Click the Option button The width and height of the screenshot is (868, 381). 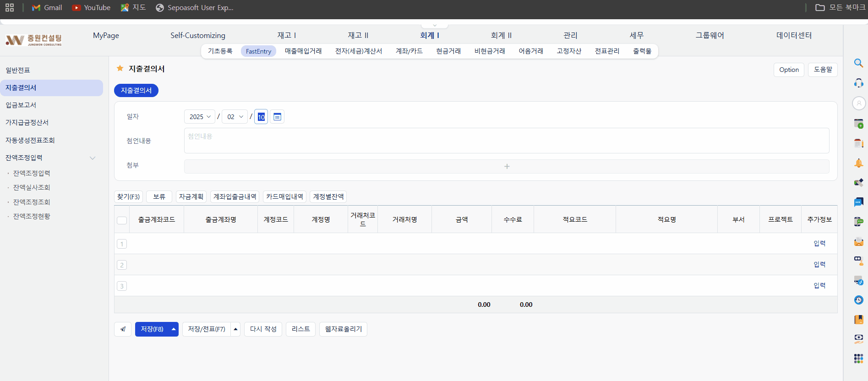(789, 70)
